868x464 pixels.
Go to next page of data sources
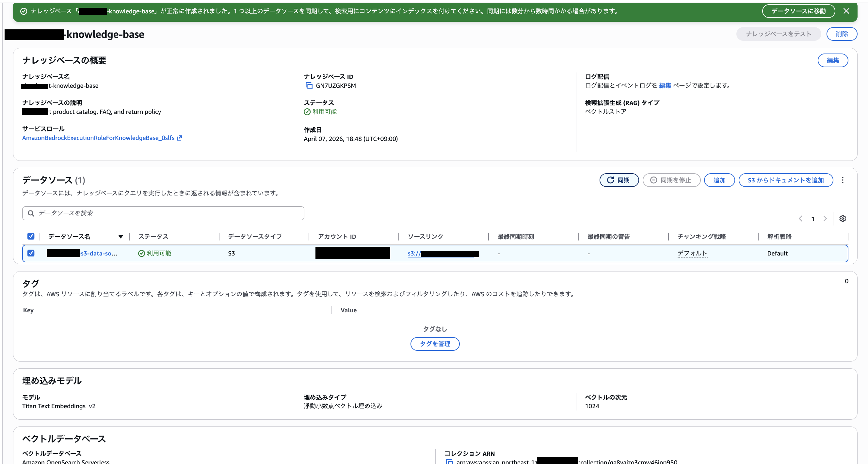pos(825,219)
